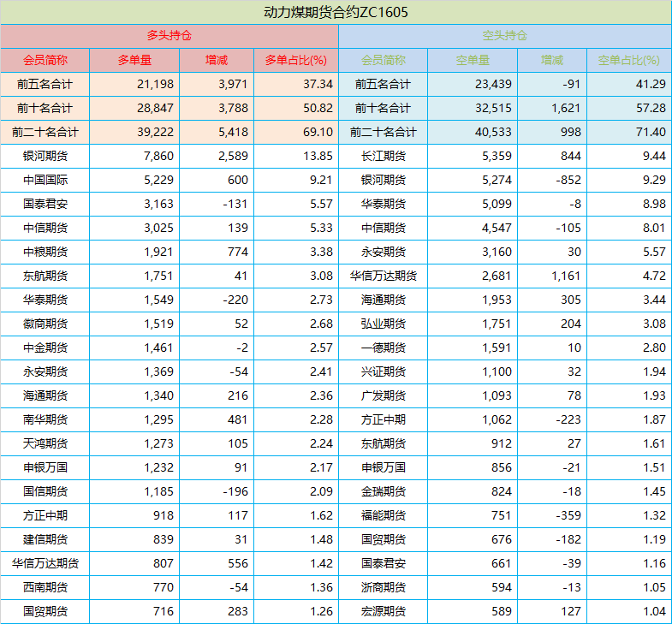This screenshot has height=624, width=672.
Task: Click the long-side 中信期货 member cell
Action: tap(45, 228)
